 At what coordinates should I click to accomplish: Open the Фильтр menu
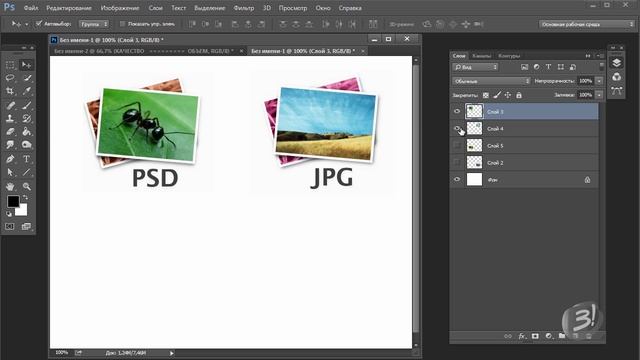tap(244, 8)
